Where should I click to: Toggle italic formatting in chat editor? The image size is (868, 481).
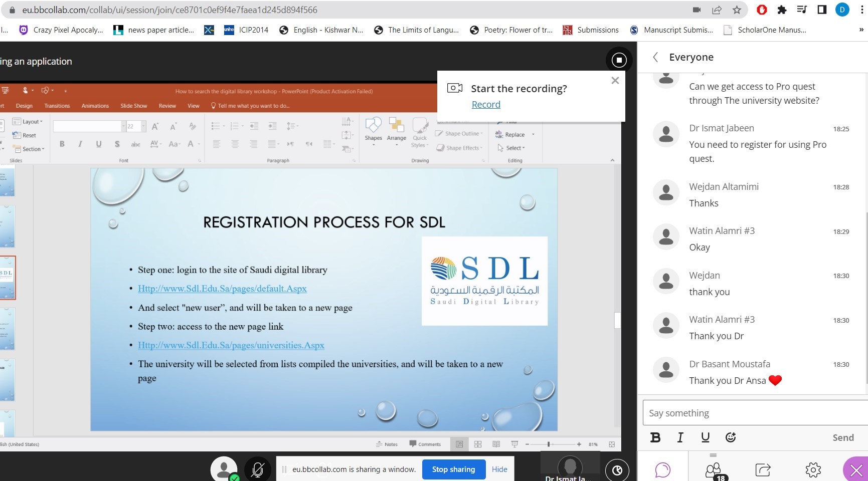coord(680,437)
